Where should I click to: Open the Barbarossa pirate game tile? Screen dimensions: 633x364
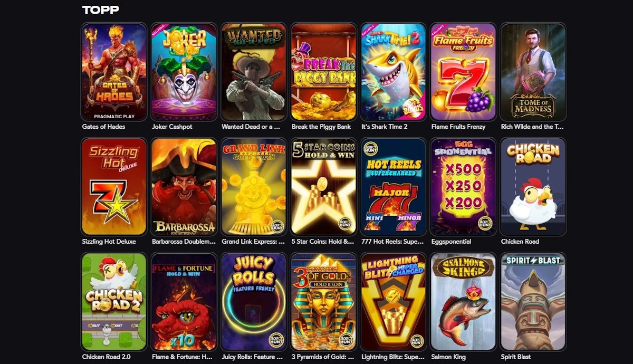tap(184, 187)
